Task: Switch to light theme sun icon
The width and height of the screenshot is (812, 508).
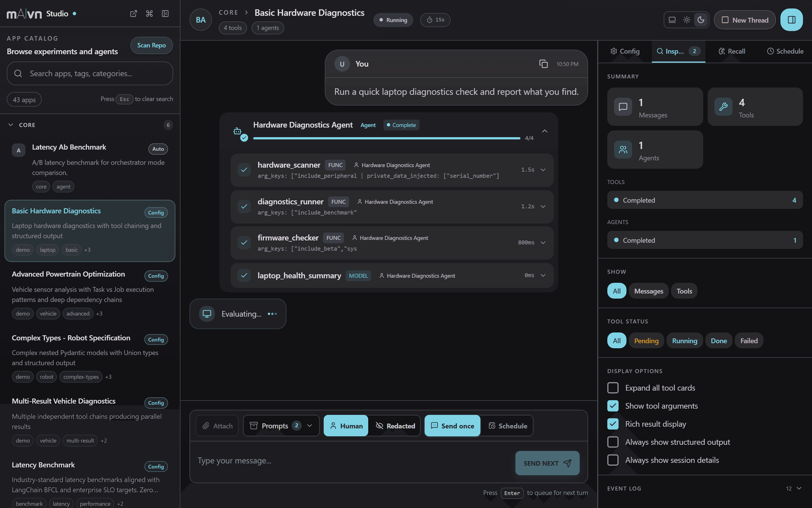Action: point(687,20)
